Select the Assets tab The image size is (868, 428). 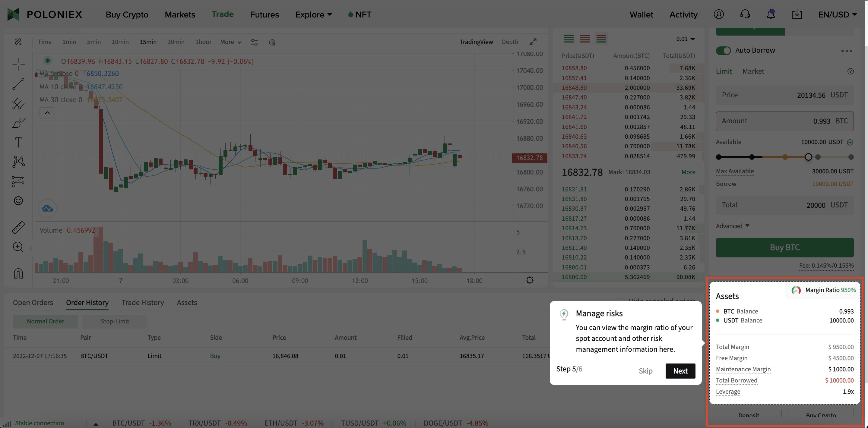187,303
